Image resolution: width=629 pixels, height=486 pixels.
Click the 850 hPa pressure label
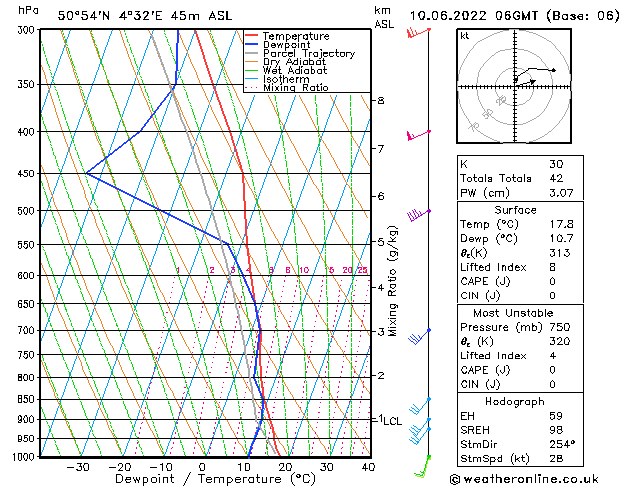(28, 399)
